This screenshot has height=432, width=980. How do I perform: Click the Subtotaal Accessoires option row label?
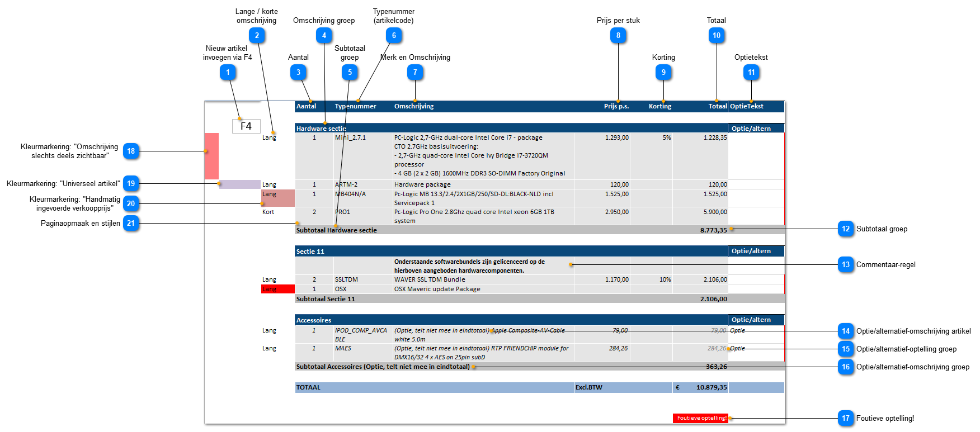[x=383, y=367]
